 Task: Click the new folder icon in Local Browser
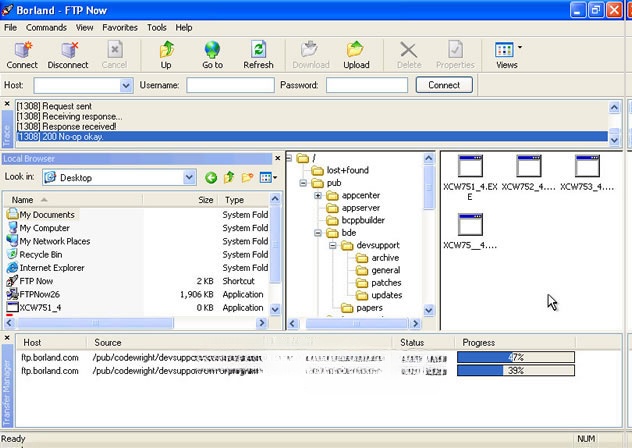coord(247,177)
